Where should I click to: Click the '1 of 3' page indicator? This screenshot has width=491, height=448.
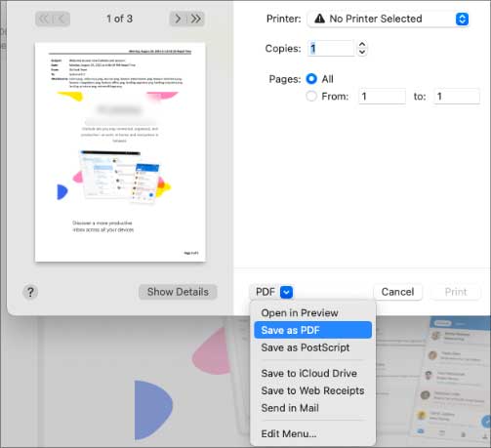click(119, 19)
